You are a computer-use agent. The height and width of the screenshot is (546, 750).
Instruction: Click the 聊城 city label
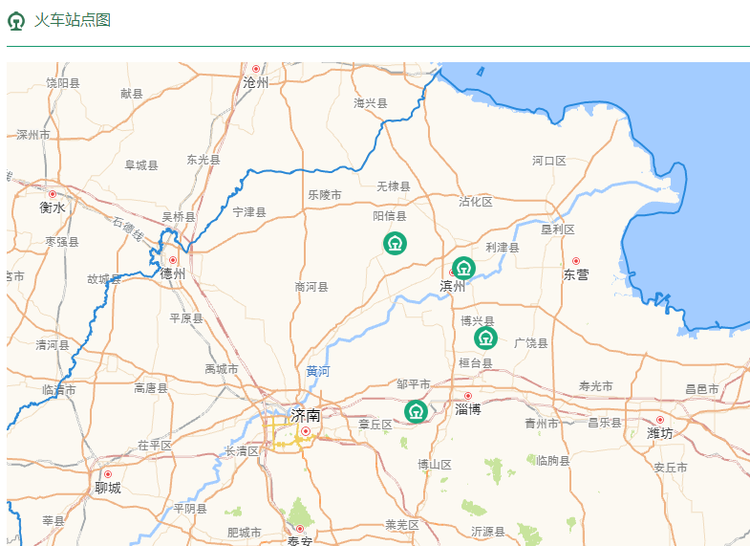click(x=108, y=488)
